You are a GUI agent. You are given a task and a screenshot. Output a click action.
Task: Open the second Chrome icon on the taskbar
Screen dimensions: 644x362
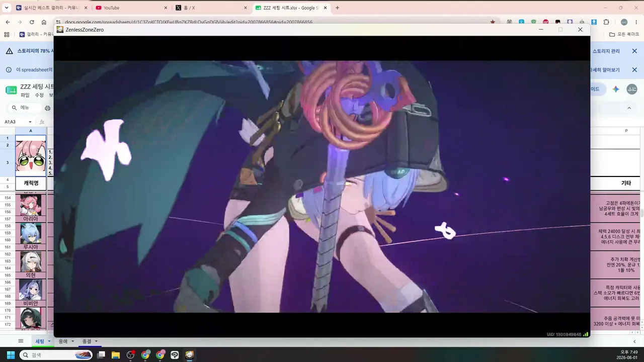point(160,355)
